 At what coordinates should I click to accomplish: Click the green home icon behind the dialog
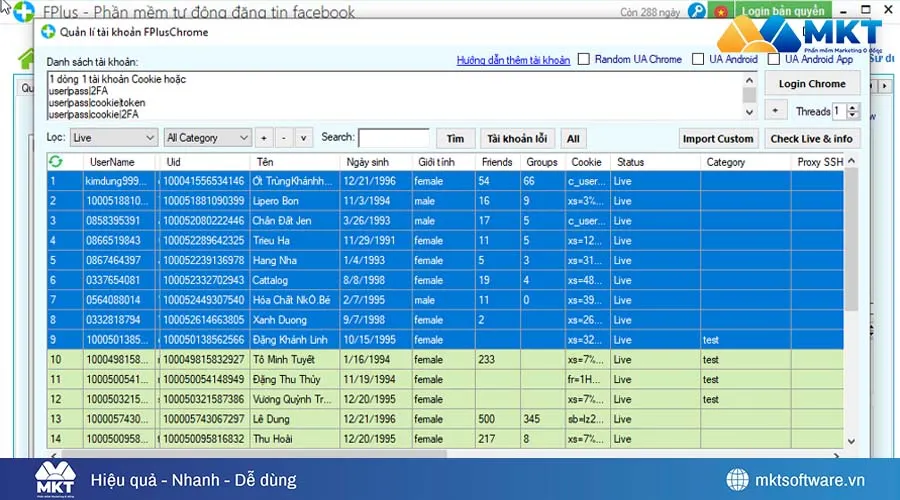[x=26, y=58]
